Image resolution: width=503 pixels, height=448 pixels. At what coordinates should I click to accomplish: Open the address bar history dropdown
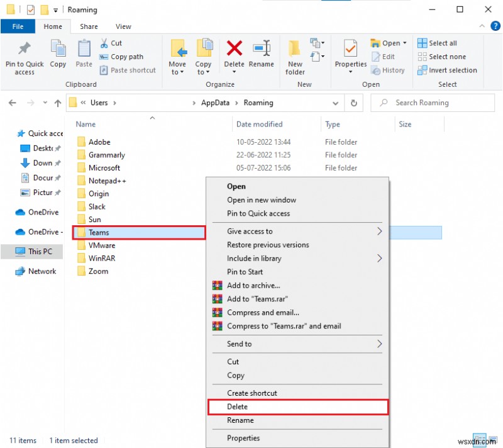[336, 103]
